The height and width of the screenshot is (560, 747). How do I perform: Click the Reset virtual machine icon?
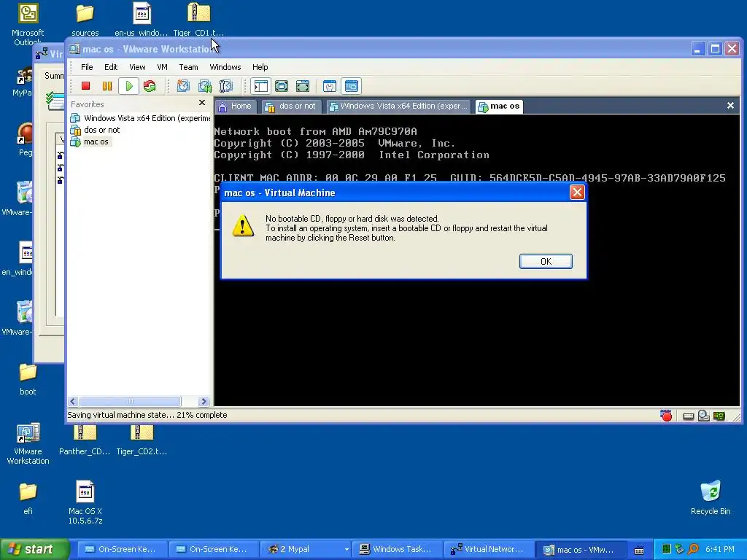[x=150, y=86]
